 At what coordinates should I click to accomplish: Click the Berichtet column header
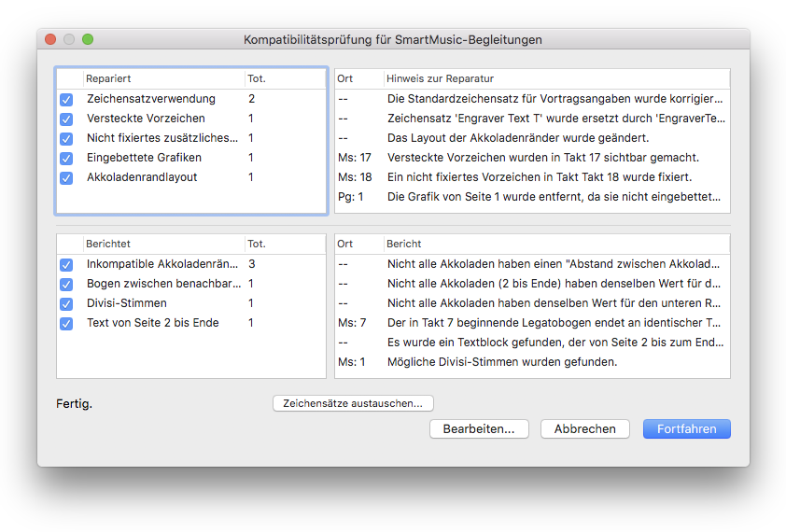164,244
